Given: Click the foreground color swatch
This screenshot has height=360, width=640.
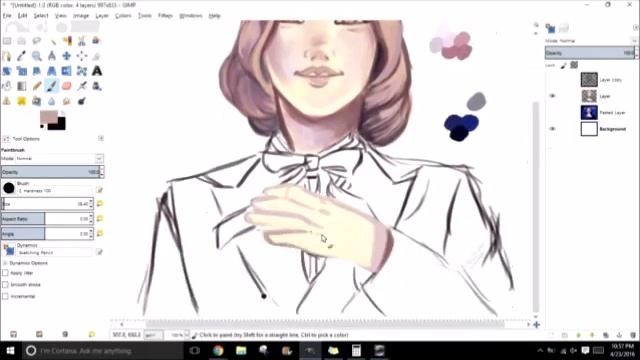Looking at the screenshot, I should pyautogui.click(x=49, y=117).
